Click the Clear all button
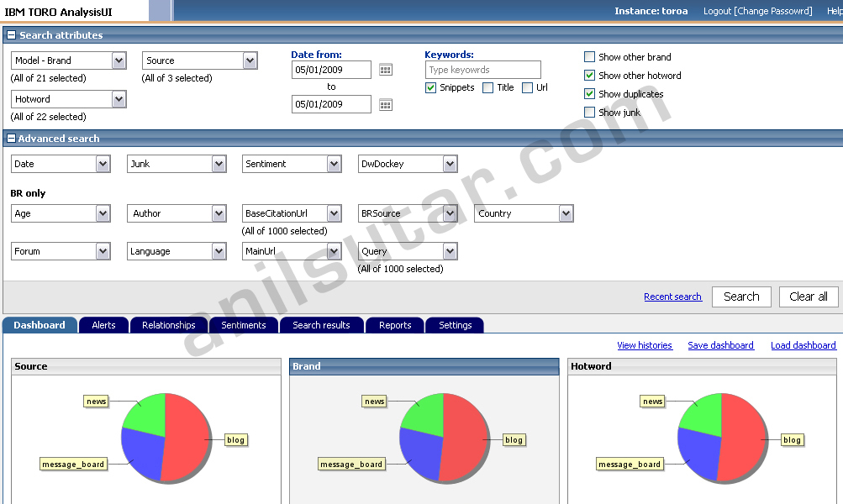843x504 pixels. point(809,297)
